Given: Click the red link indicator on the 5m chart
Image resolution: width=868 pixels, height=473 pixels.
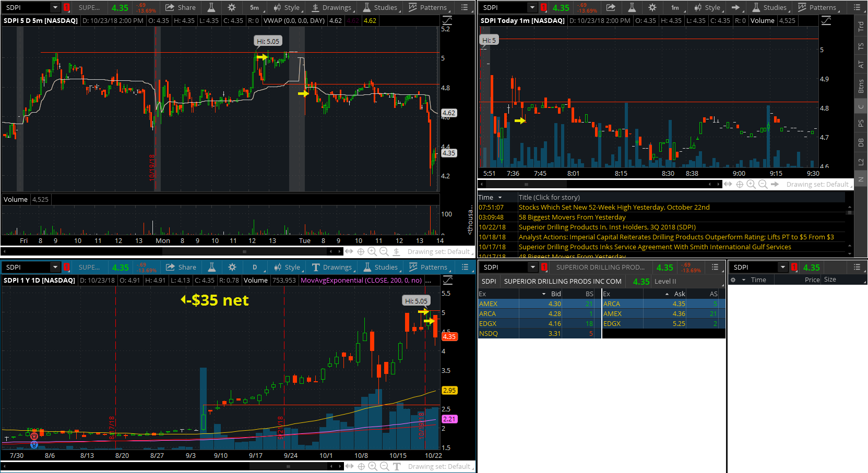Looking at the screenshot, I should pos(67,7).
